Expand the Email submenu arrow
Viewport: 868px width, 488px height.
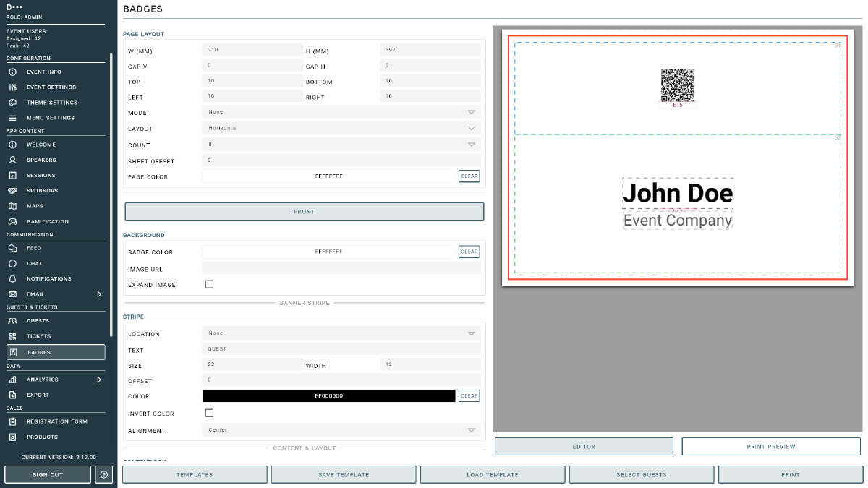pyautogui.click(x=99, y=294)
